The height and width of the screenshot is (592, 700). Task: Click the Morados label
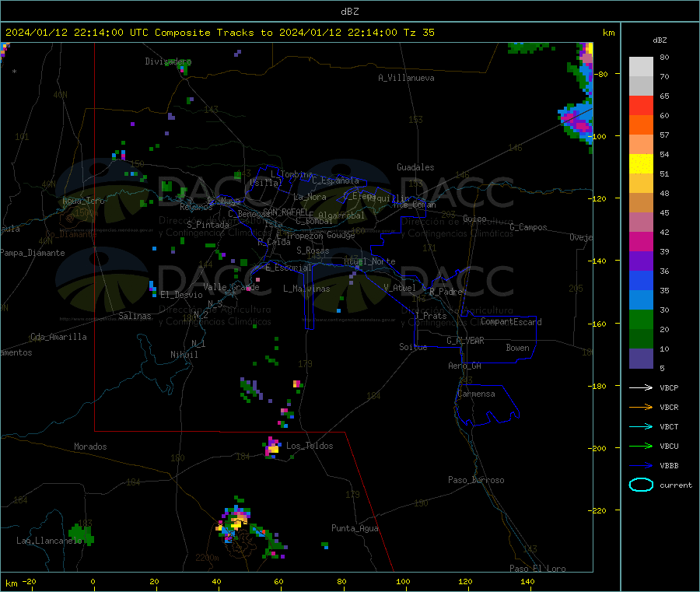[x=90, y=447]
